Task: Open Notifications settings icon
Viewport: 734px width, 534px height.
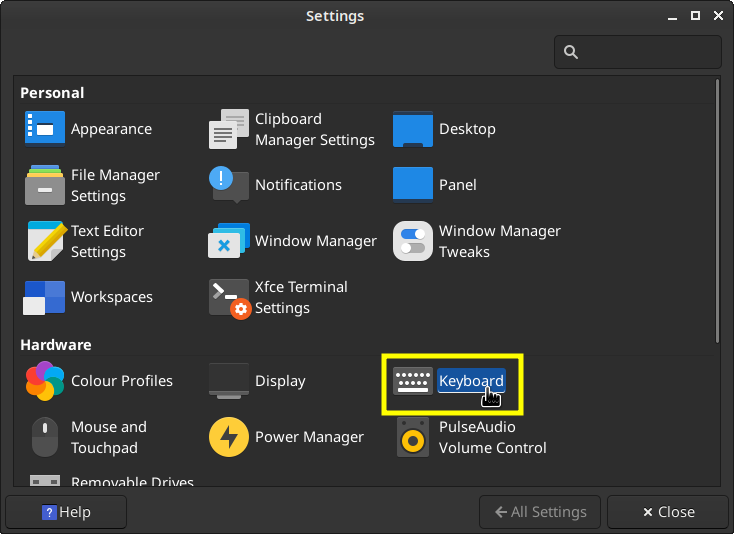Action: 229,185
